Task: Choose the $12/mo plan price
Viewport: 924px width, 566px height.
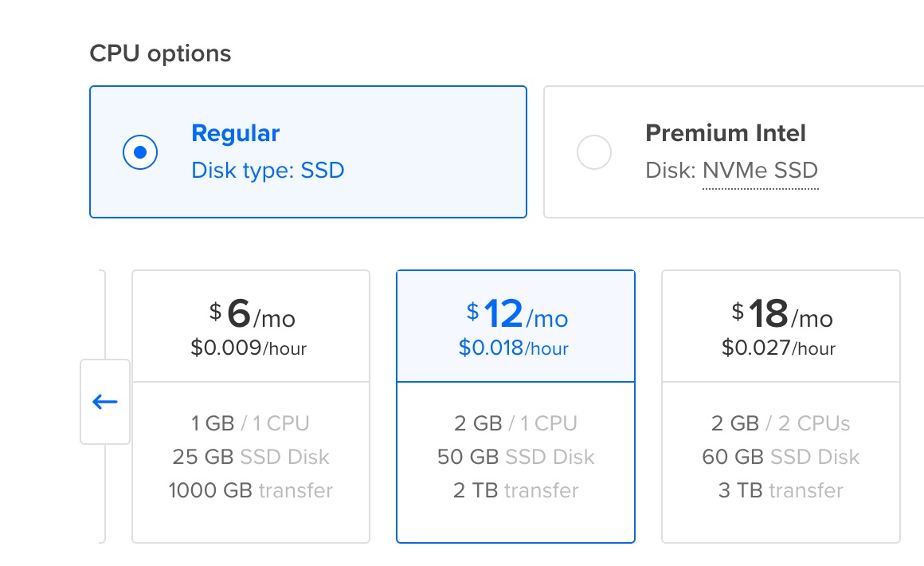Action: 517,316
